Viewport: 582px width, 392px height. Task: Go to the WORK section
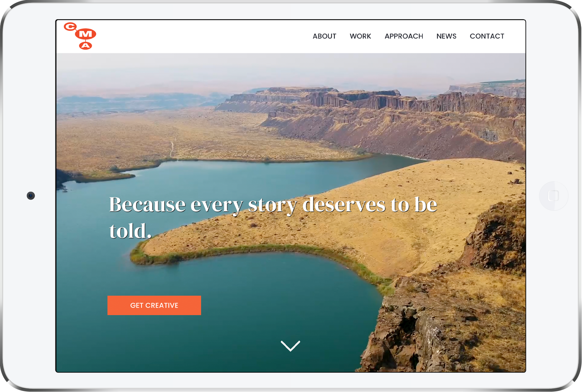pos(360,36)
